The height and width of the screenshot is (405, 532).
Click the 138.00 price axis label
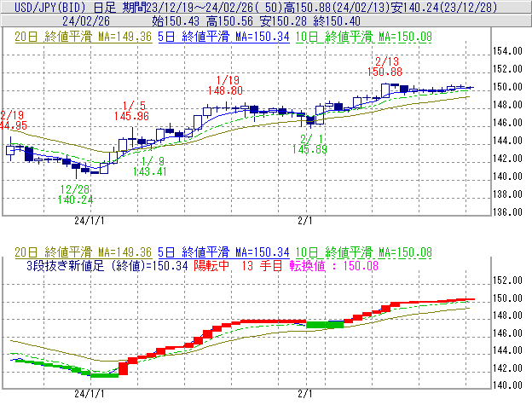pos(507,194)
